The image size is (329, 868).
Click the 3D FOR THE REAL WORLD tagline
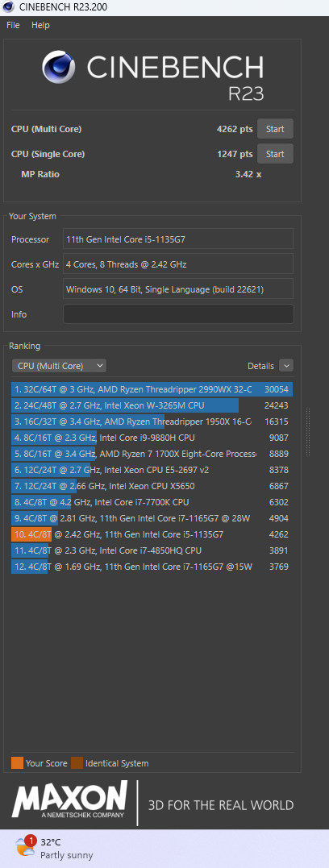(x=220, y=804)
